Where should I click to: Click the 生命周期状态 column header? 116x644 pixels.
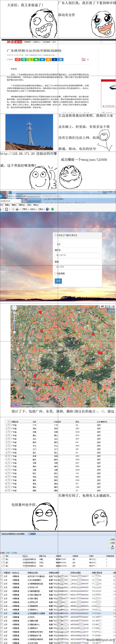pos(102,422)
